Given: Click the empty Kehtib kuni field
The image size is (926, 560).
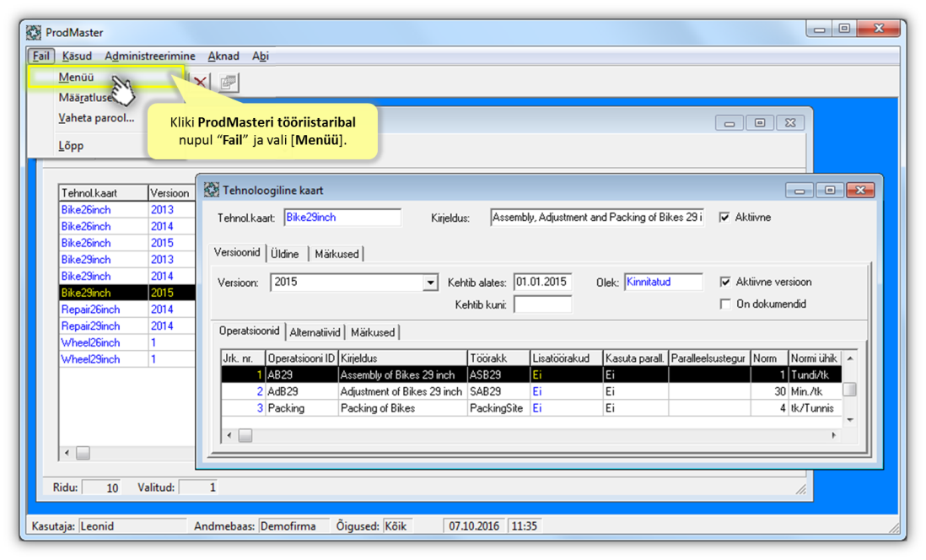Looking at the screenshot, I should pos(542,304).
